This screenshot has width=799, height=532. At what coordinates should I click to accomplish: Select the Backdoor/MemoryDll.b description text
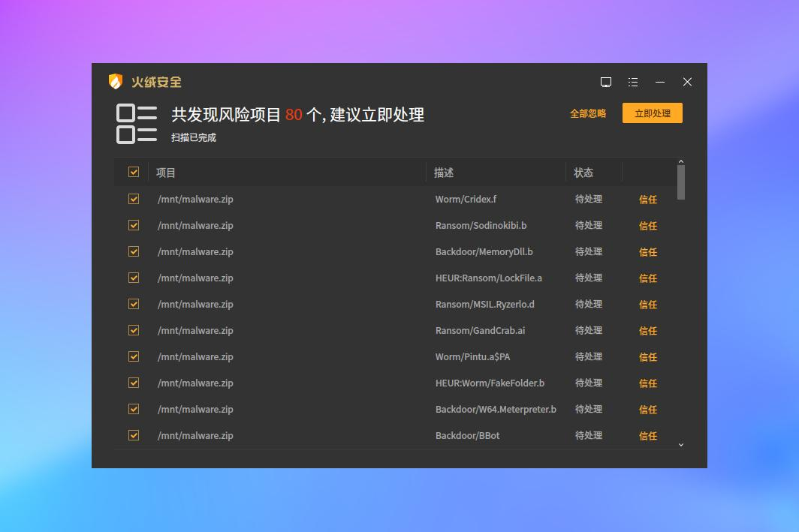pos(484,251)
